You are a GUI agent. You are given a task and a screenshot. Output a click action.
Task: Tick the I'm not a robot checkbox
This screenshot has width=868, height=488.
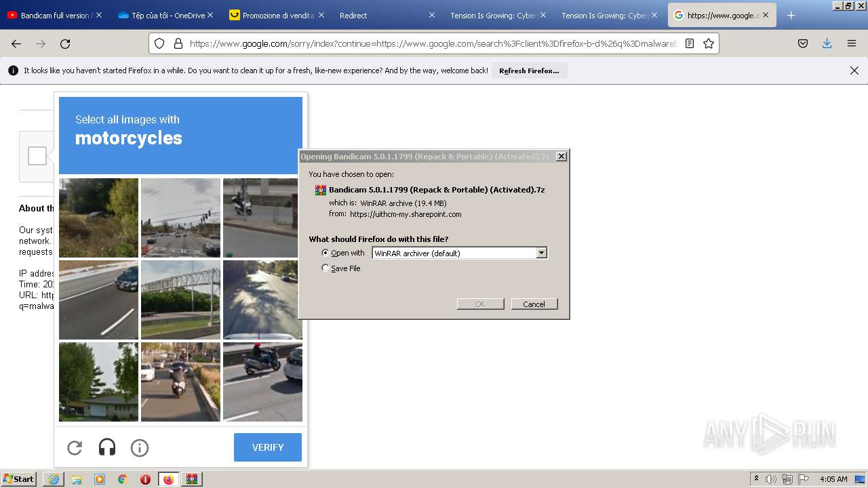(37, 156)
